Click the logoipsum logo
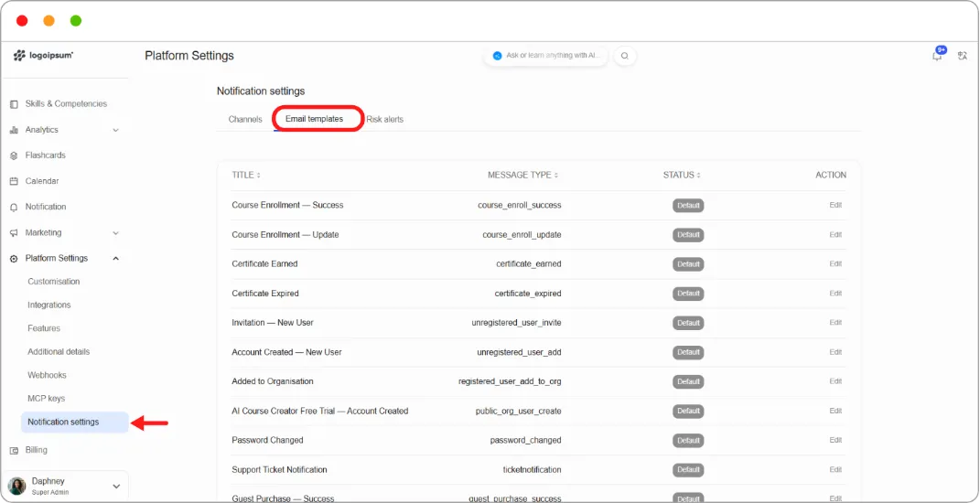Viewport: 980px width, 503px height. (43, 56)
